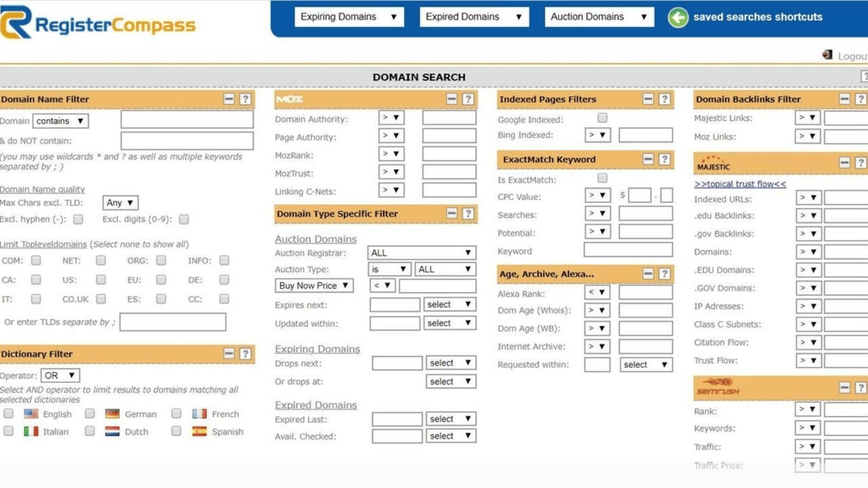The width and height of the screenshot is (868, 488).
Task: Tick the NET domain checkbox
Action: click(x=101, y=261)
